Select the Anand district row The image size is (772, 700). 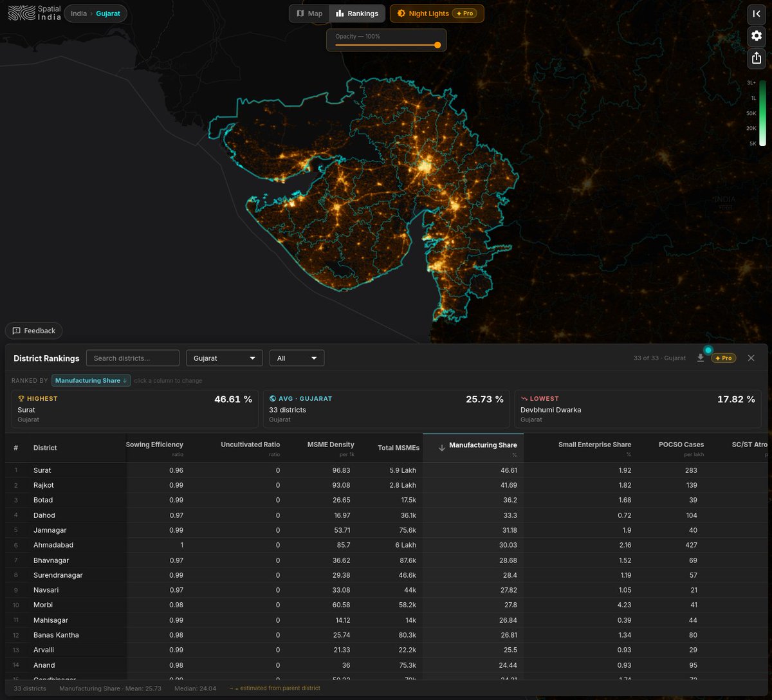click(386, 665)
